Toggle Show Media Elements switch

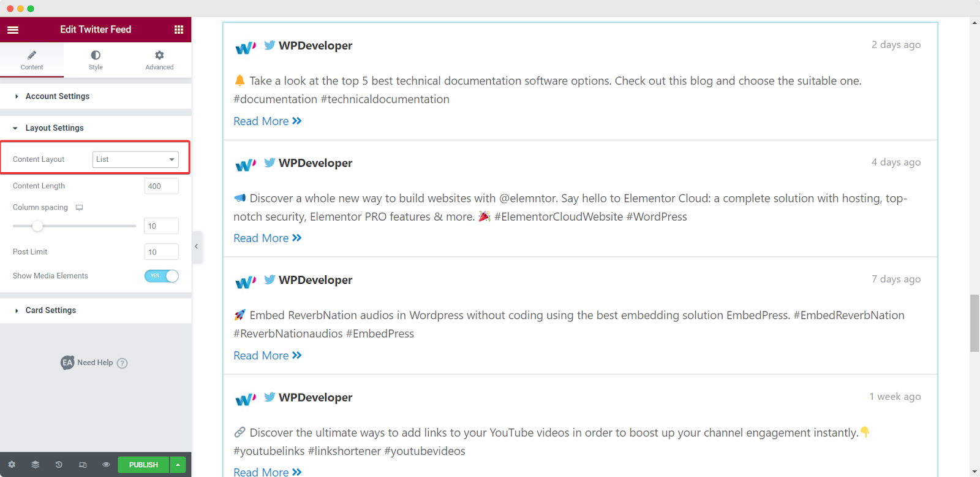[x=162, y=276]
